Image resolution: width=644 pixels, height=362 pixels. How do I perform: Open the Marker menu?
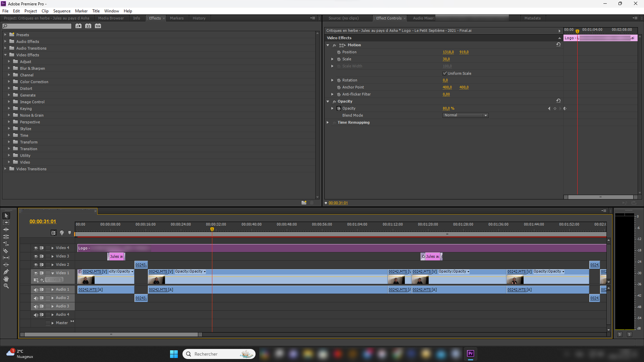click(x=81, y=11)
